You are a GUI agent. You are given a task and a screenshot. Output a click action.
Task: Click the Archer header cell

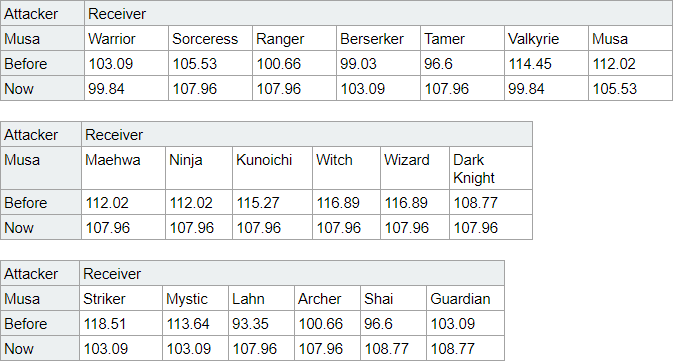(328, 299)
